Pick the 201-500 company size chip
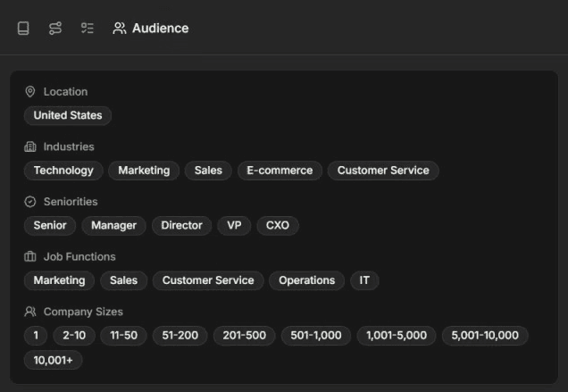 [x=244, y=336]
